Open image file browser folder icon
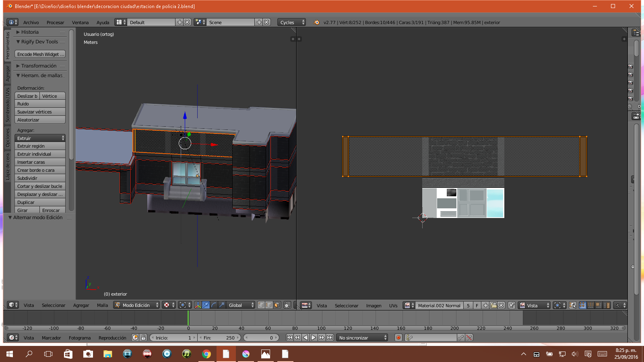Viewport: 644px width, 362px height. pyautogui.click(x=493, y=306)
